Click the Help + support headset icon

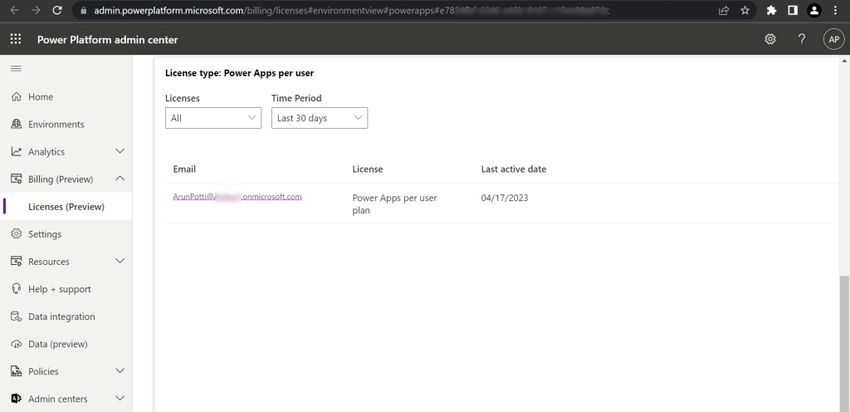point(16,289)
